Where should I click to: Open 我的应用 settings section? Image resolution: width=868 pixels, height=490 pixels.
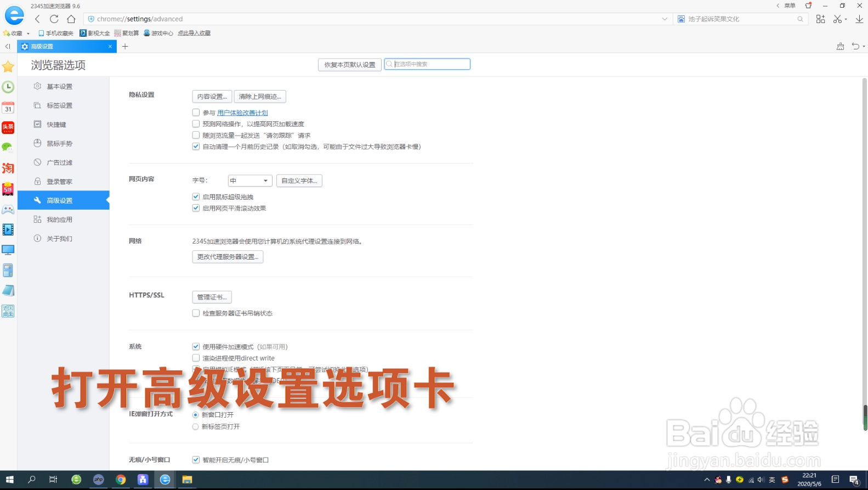pyautogui.click(x=64, y=219)
